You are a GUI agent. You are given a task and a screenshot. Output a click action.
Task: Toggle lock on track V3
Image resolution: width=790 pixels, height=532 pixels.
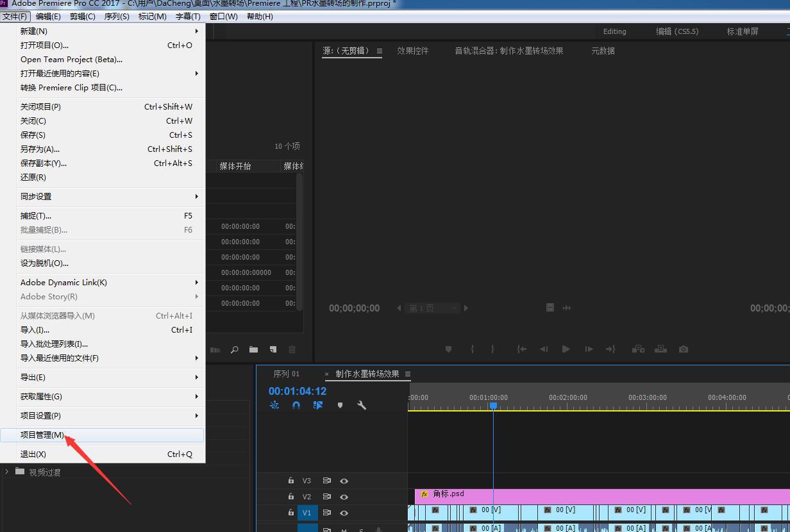point(291,481)
